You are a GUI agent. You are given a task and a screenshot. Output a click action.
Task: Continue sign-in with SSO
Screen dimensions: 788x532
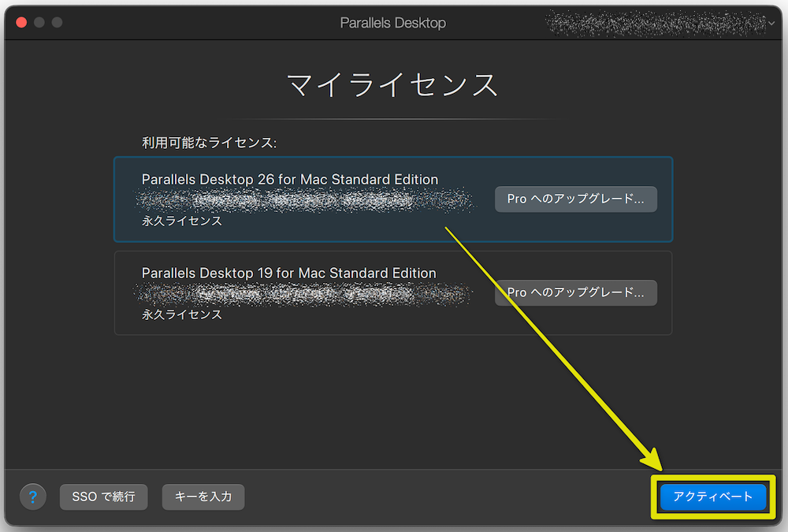(103, 497)
